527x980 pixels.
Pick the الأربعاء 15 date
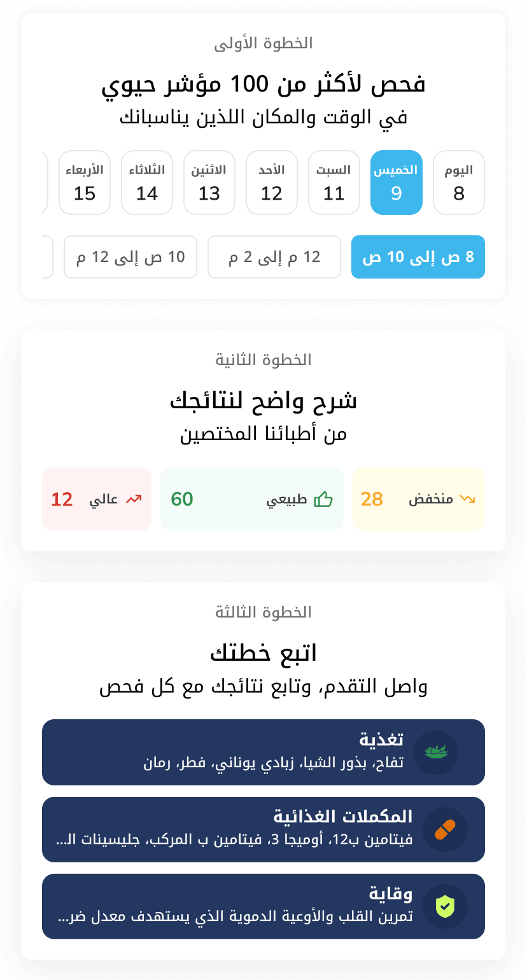pos(85,183)
